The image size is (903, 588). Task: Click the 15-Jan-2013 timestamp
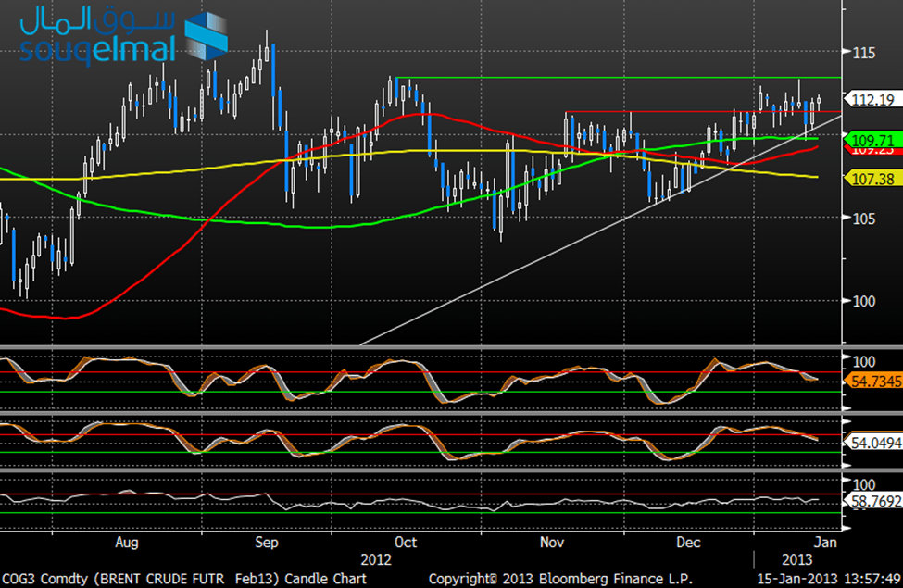828,579
